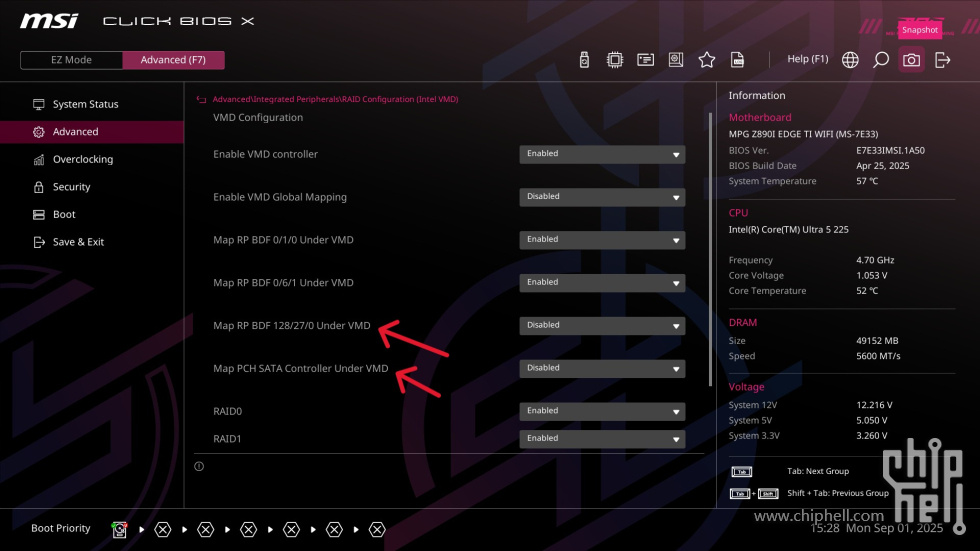Click the Tab: Next Group hint
This screenshot has height=551, width=980.
(818, 472)
